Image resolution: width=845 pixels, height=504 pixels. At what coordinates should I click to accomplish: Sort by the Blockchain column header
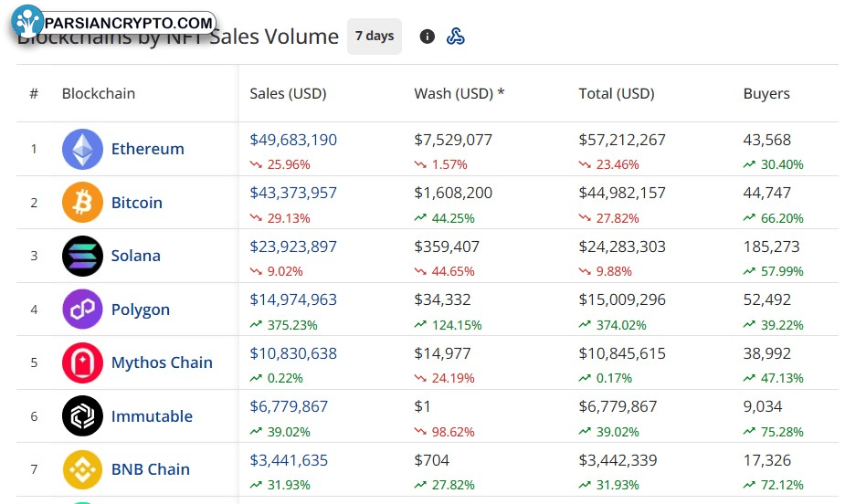(99, 94)
